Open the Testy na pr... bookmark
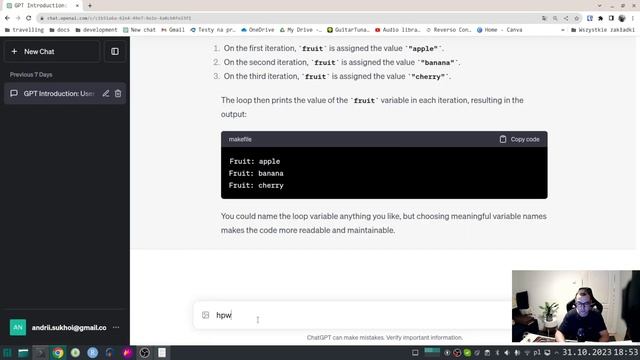 click(213, 30)
